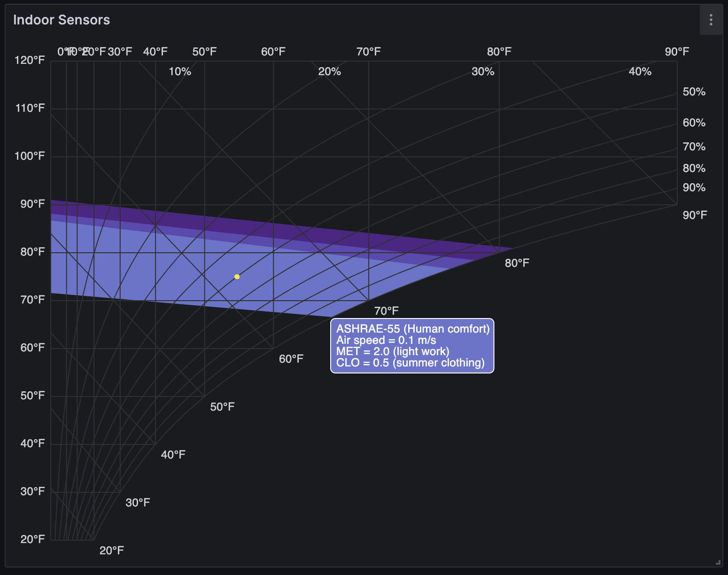Click the 50°F label on the saturation curve

tap(222, 407)
